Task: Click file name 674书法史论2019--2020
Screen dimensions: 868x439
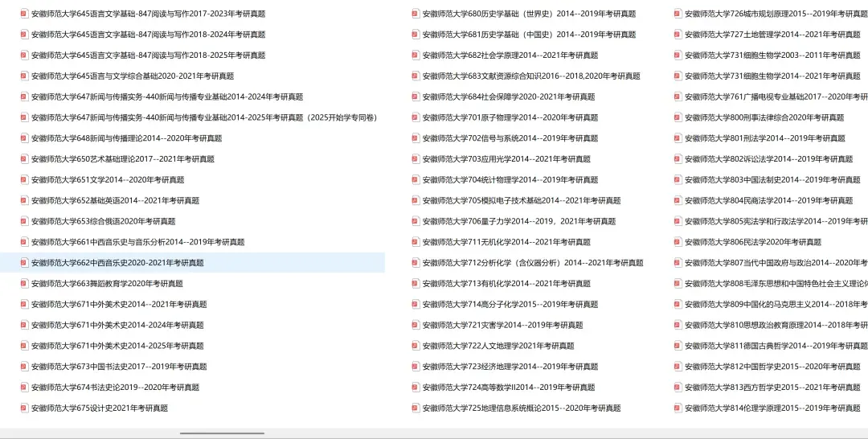Action: coord(115,387)
